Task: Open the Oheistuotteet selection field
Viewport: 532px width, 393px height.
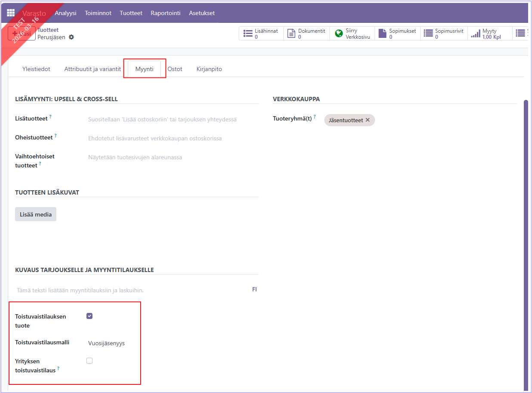Action: pyautogui.click(x=172, y=138)
